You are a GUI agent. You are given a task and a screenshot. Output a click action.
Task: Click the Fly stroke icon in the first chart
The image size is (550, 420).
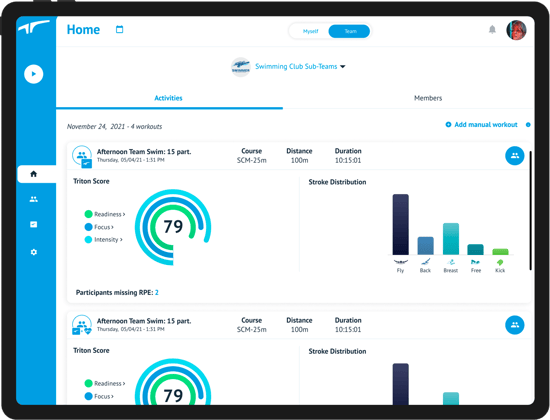pyautogui.click(x=400, y=262)
